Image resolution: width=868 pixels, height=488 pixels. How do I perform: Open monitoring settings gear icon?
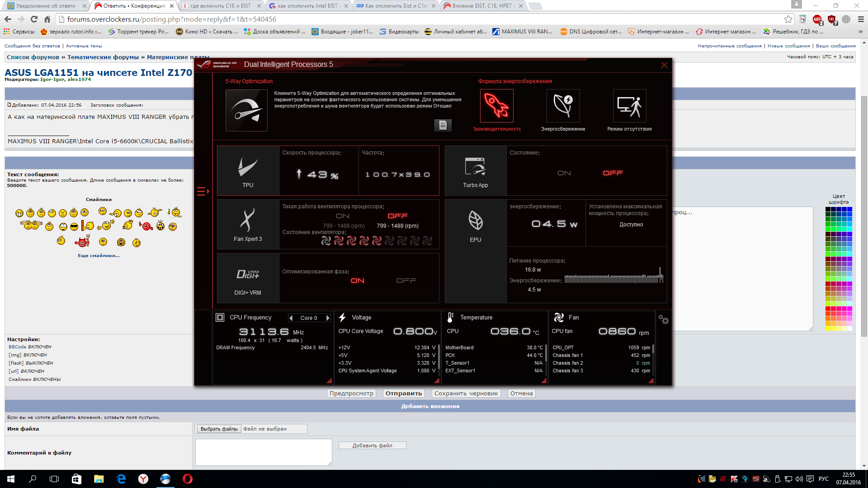pos(663,319)
